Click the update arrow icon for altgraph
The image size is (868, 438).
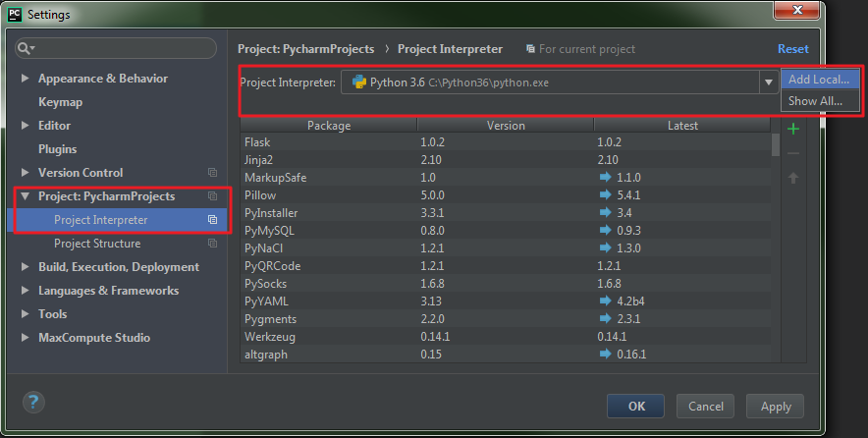(x=606, y=354)
